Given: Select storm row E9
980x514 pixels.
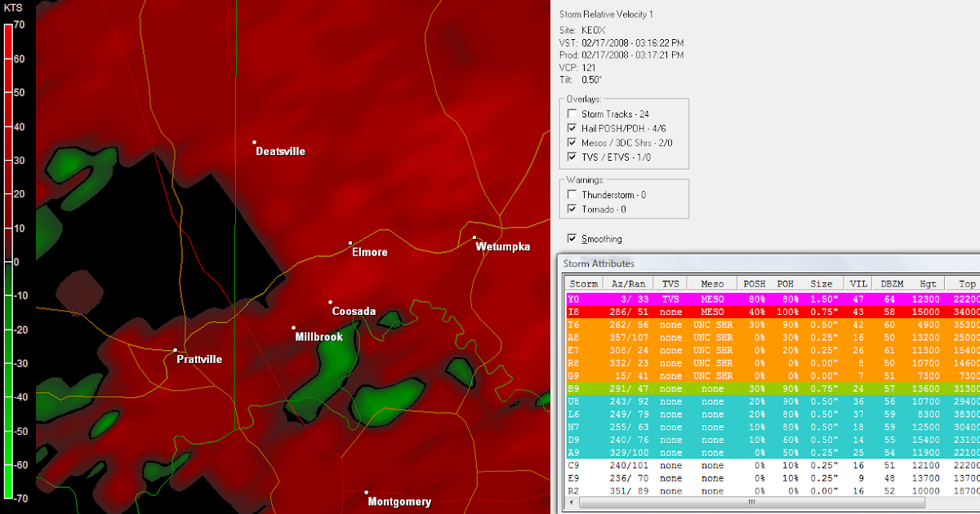Looking at the screenshot, I should pos(773,478).
